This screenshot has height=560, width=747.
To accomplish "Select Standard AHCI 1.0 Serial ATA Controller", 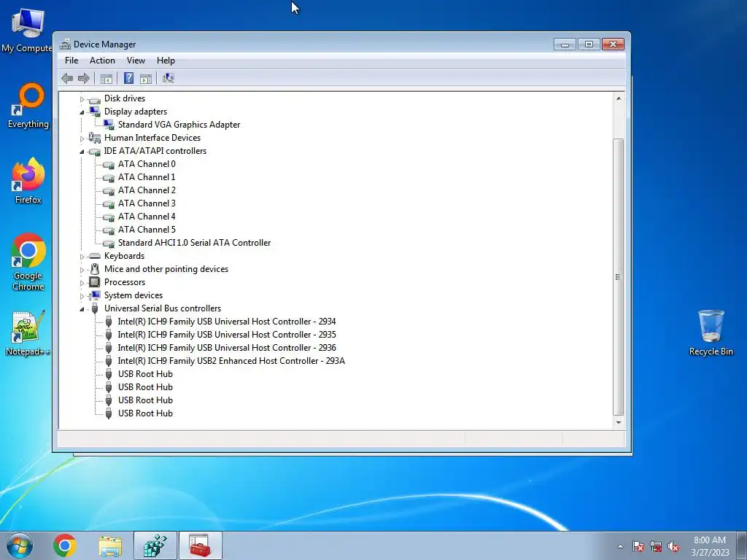I will pos(194,243).
